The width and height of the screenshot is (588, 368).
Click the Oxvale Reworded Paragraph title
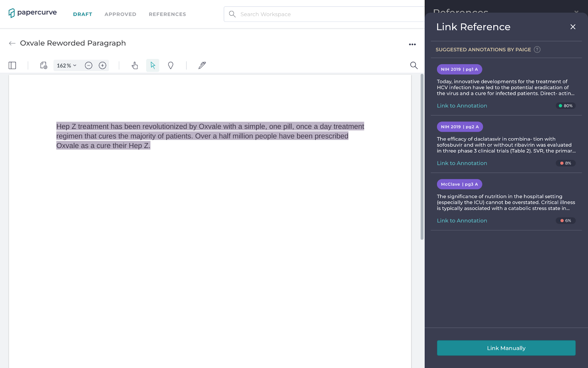(73, 43)
